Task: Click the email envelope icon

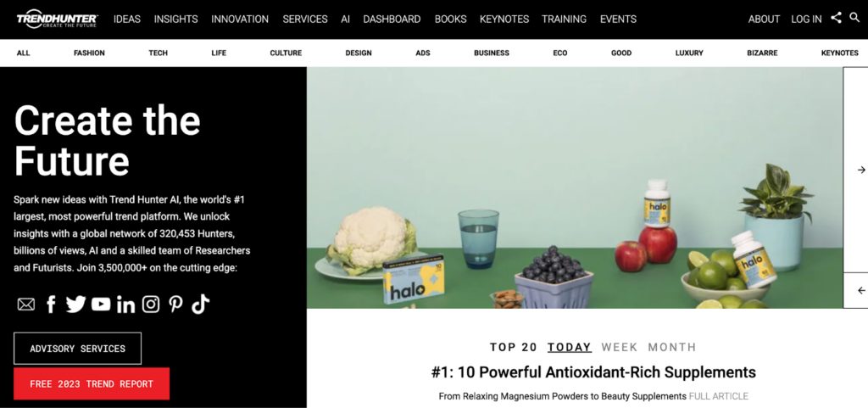Action: pyautogui.click(x=26, y=305)
